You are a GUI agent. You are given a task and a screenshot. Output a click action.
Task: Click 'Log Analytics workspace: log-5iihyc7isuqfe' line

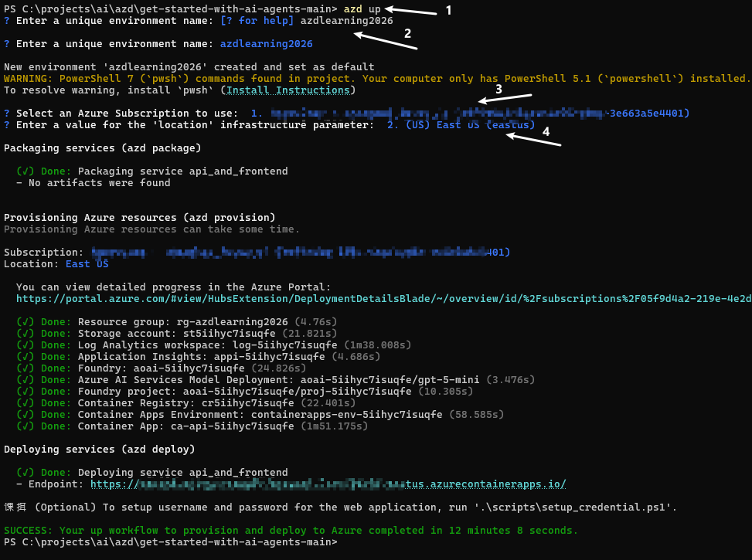pos(214,344)
